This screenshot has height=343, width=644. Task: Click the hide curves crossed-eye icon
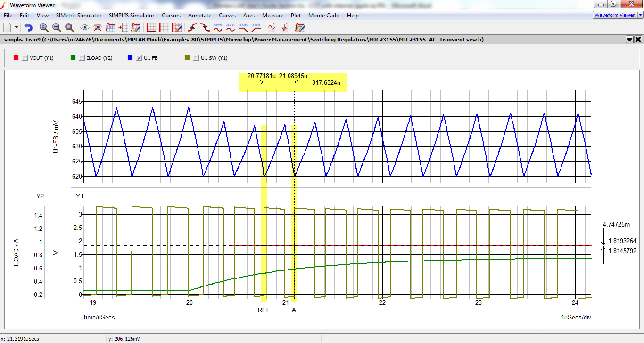[x=98, y=28]
